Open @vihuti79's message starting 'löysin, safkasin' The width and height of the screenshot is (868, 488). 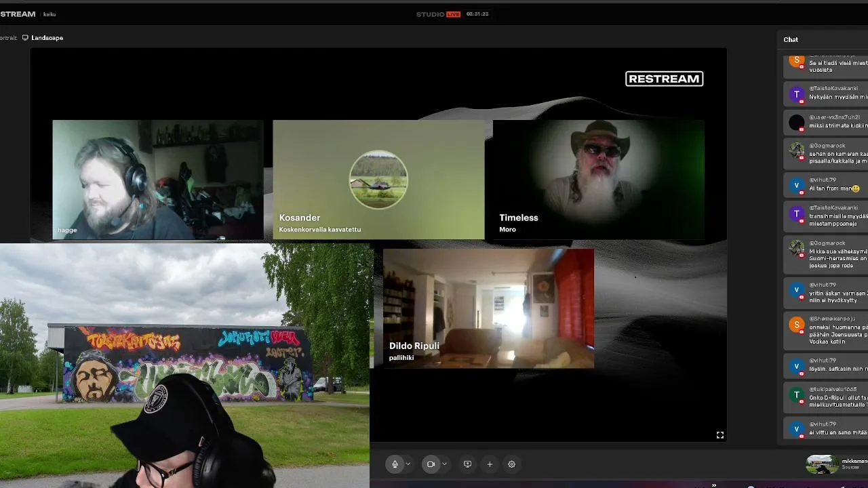(826, 365)
